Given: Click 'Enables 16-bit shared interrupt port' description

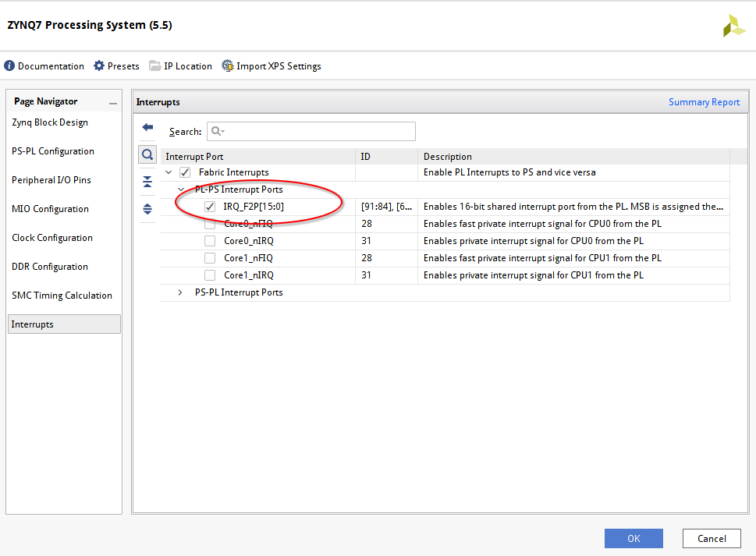Looking at the screenshot, I should click(573, 207).
